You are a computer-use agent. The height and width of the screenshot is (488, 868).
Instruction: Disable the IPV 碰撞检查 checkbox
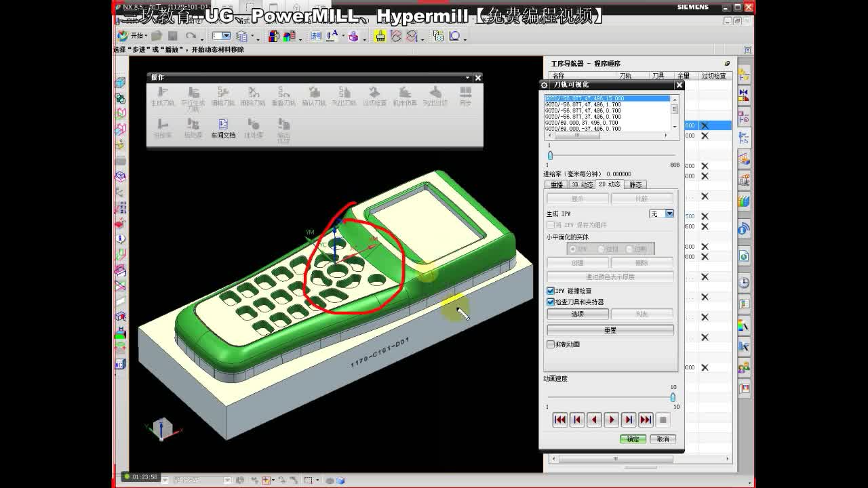point(550,291)
